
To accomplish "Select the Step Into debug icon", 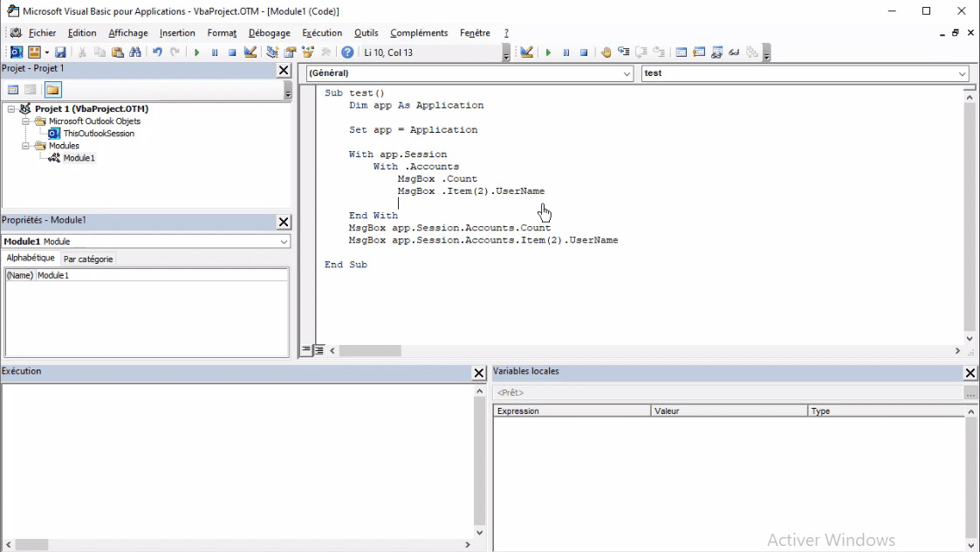I will [x=622, y=52].
